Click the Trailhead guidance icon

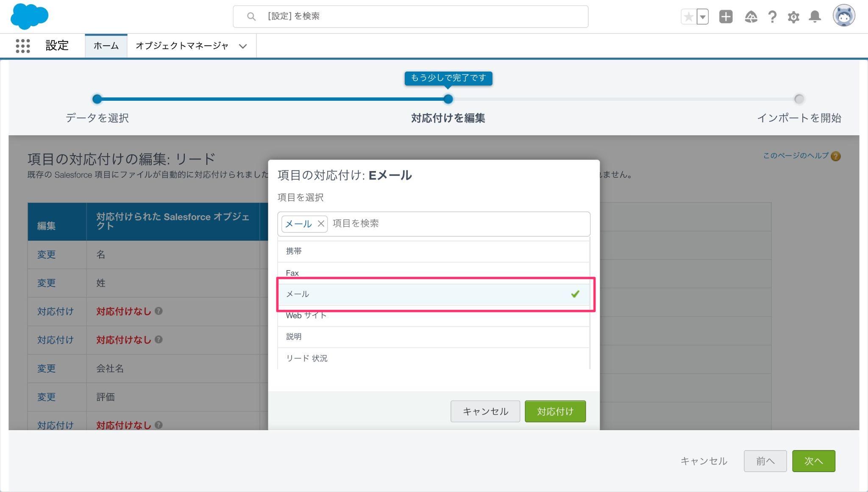pyautogui.click(x=751, y=17)
